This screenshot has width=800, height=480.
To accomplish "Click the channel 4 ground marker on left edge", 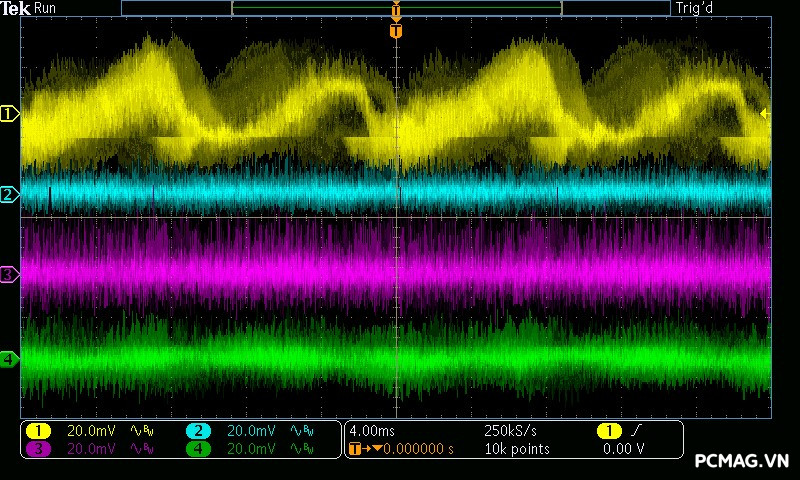I will (9, 358).
